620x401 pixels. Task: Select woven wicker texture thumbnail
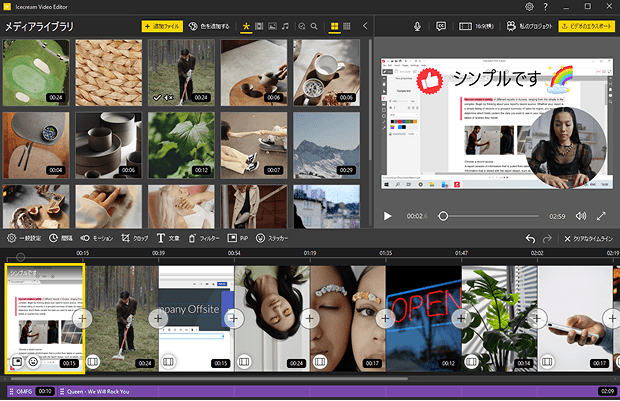pos(109,72)
